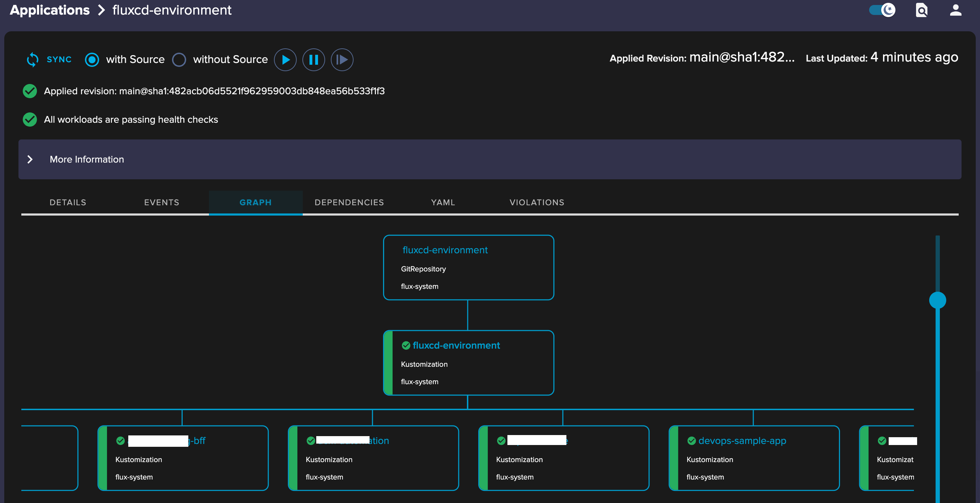Viewport: 980px width, 503px height.
Task: Open the user account profile icon
Action: 955,10
